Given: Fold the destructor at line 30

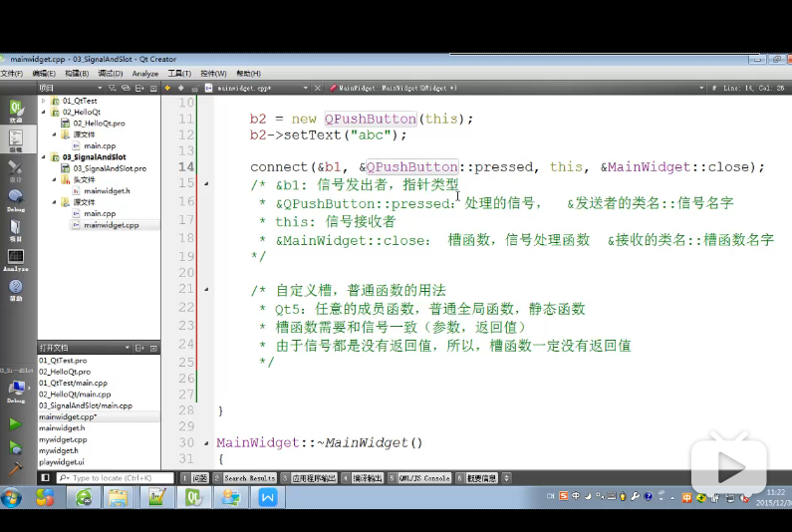Looking at the screenshot, I should (206, 443).
